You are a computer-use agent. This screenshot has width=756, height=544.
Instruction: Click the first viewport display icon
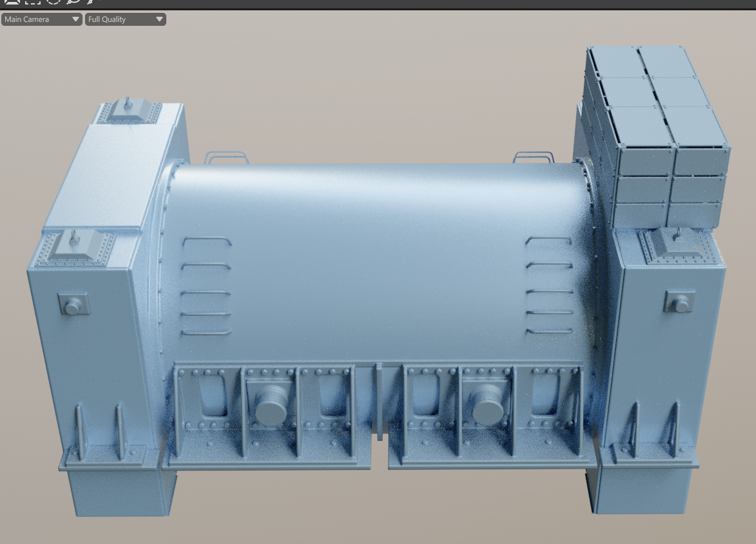(12, 2)
